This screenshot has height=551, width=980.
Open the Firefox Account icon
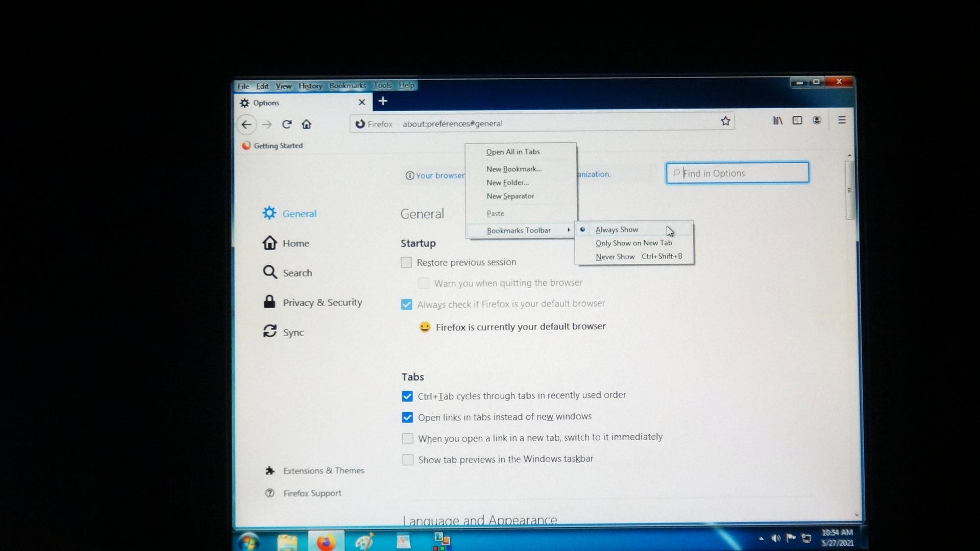817,120
